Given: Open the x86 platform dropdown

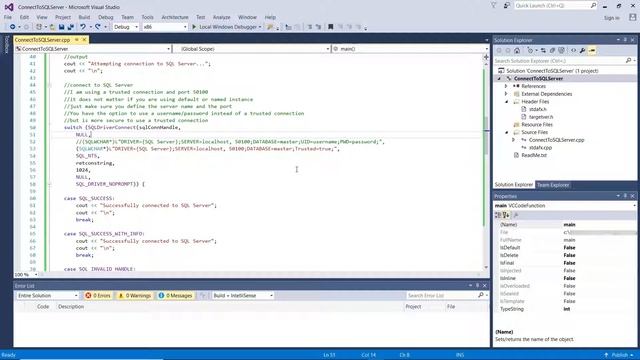Looking at the screenshot, I should pos(164,27).
